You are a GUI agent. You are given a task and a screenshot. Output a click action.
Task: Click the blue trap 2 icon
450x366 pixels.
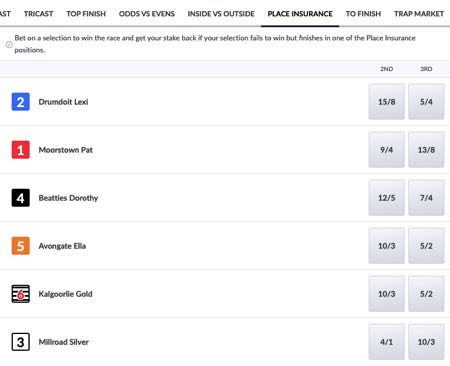click(x=21, y=102)
